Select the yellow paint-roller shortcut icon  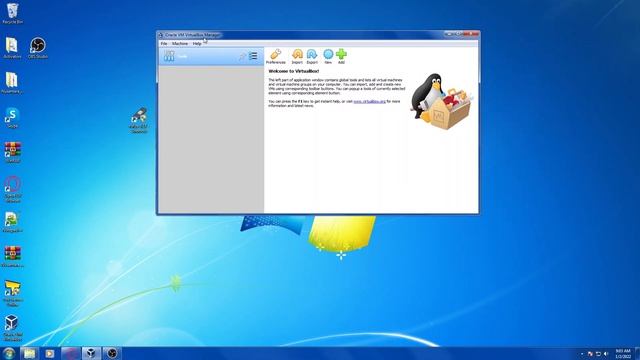[12, 293]
